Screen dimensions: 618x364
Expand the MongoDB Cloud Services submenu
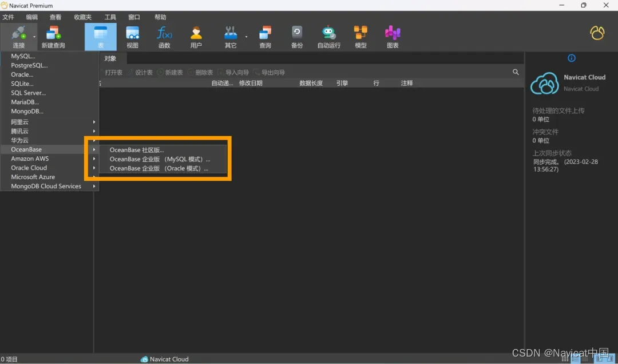coord(50,186)
